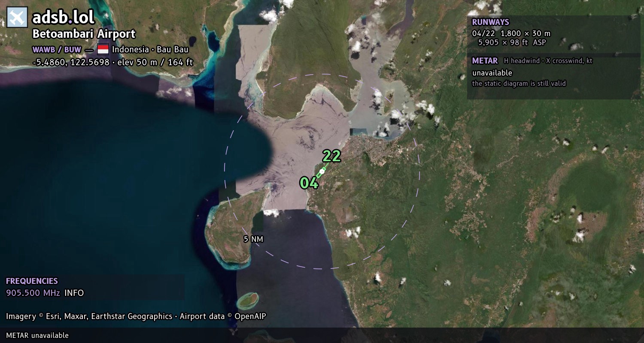The image size is (644, 343).
Task: Select the runway 22 end label
Action: 331,156
